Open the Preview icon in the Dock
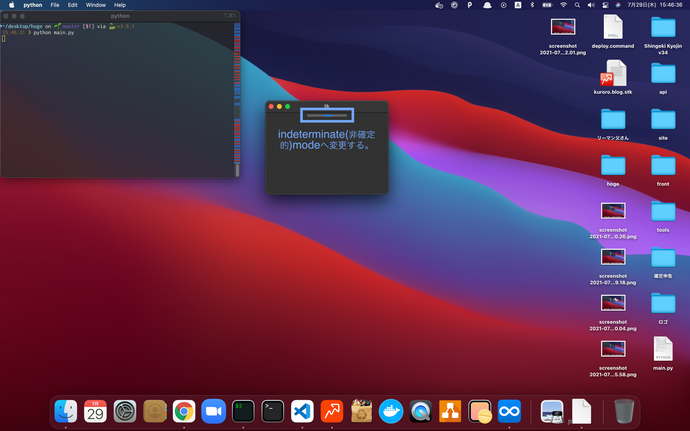Viewport: 690px width, 431px height. 552,411
